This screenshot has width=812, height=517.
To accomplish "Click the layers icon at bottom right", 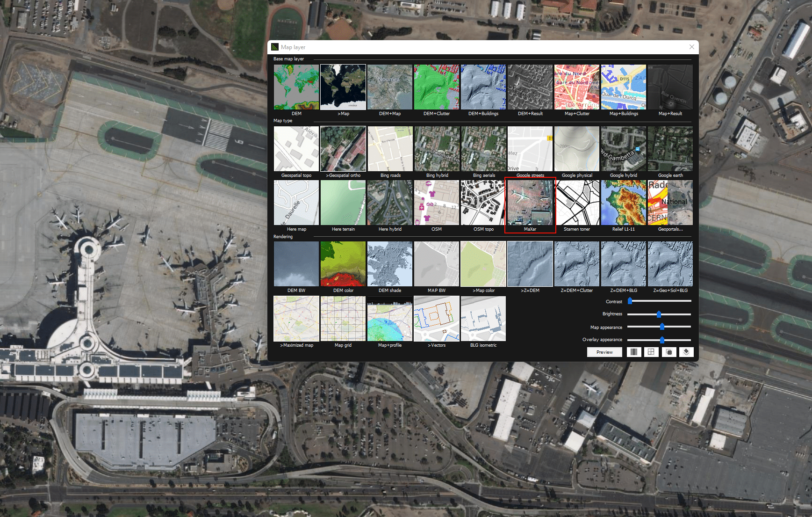I will point(686,352).
